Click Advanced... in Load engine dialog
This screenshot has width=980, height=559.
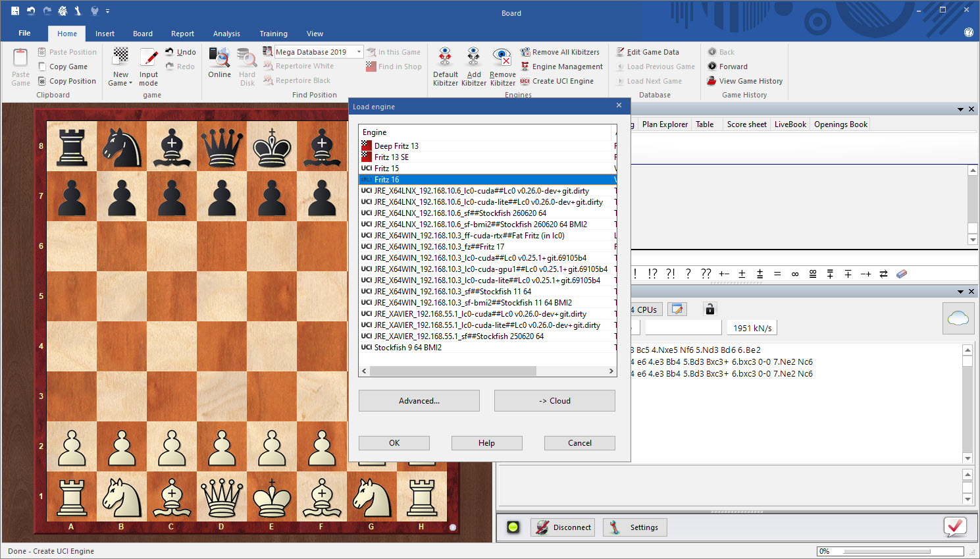pyautogui.click(x=419, y=400)
